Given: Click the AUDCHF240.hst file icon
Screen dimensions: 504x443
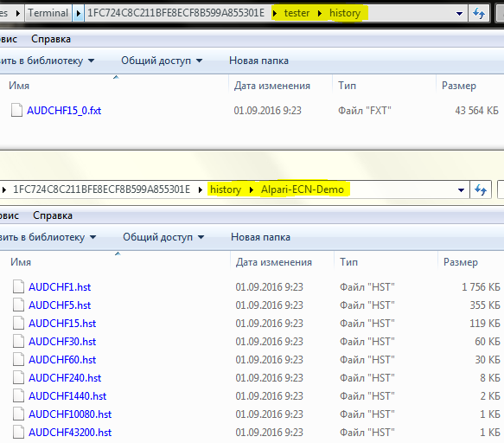Looking at the screenshot, I should [x=19, y=377].
